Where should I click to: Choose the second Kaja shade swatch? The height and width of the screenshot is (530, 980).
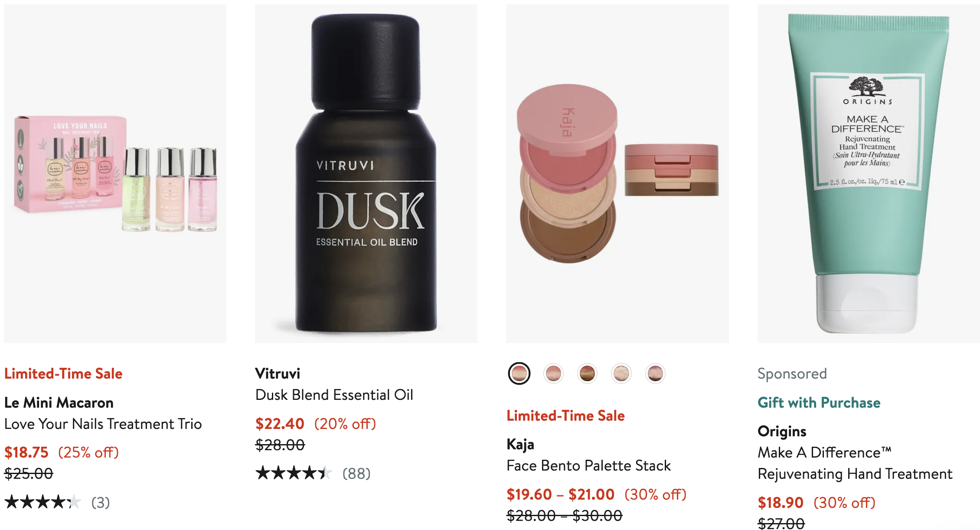553,373
